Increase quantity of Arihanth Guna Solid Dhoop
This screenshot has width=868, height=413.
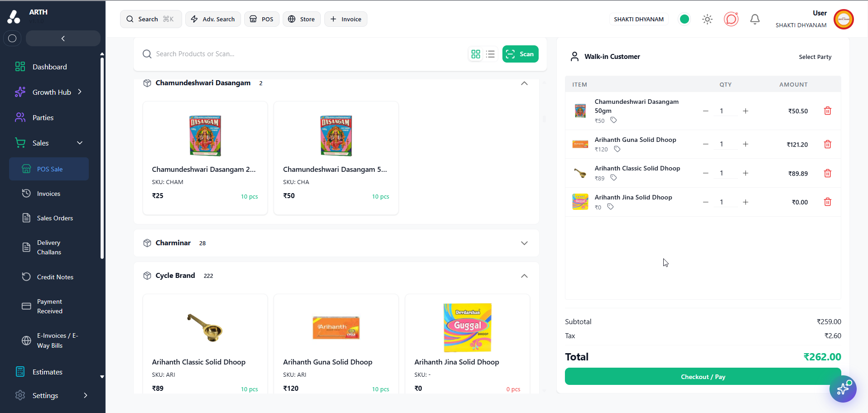pos(745,144)
